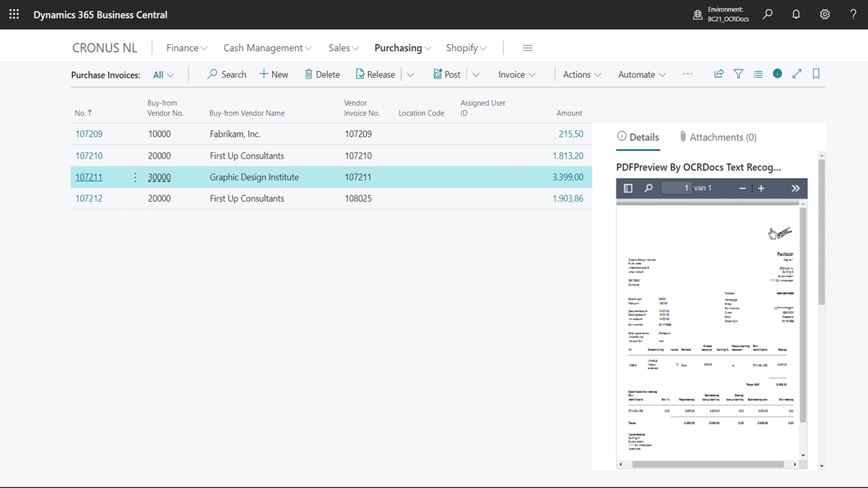Screen dimensions: 868x488
Task: Open the settings gear icon
Action: pyautogui.click(x=825, y=14)
